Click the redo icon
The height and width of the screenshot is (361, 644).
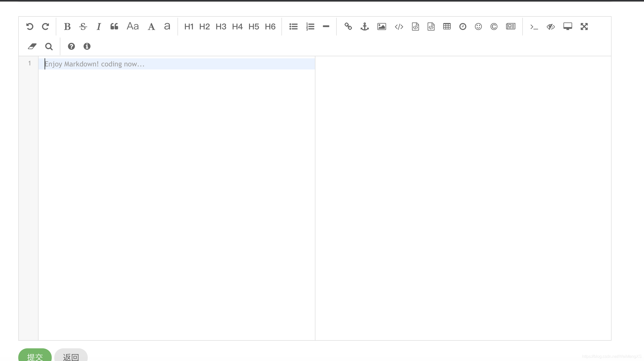click(x=45, y=27)
